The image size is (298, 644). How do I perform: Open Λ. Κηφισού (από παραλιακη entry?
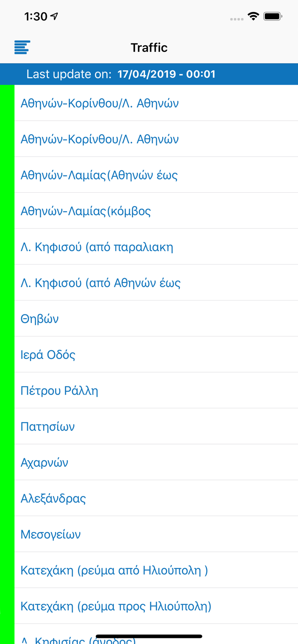tap(97, 247)
